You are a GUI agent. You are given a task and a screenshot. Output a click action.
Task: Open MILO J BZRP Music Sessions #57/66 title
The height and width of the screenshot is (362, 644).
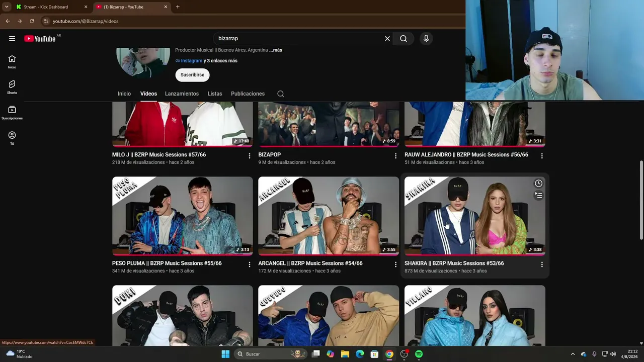click(x=159, y=155)
